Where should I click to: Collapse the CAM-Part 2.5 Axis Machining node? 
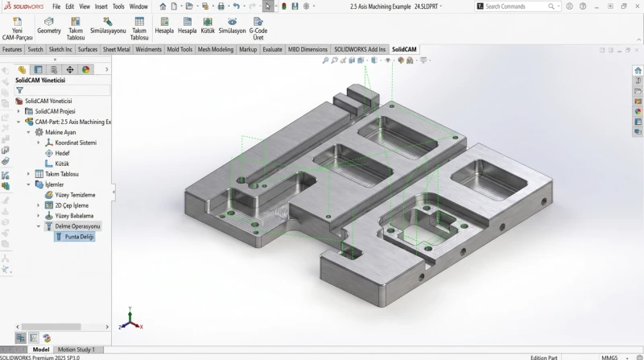point(19,122)
